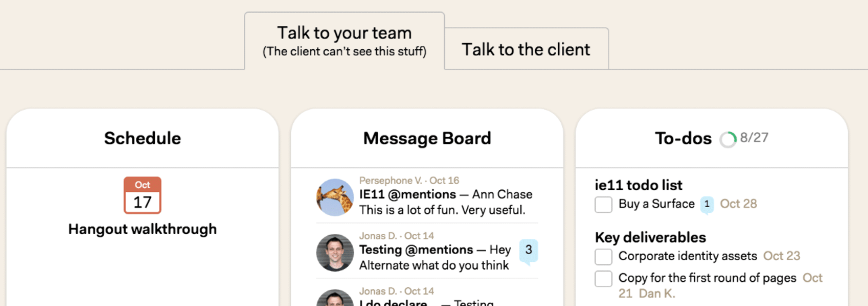Image resolution: width=868 pixels, height=306 pixels.
Task: Click the Jonas D. · Oct 14 byline above Testing @mentions
Action: pos(397,236)
